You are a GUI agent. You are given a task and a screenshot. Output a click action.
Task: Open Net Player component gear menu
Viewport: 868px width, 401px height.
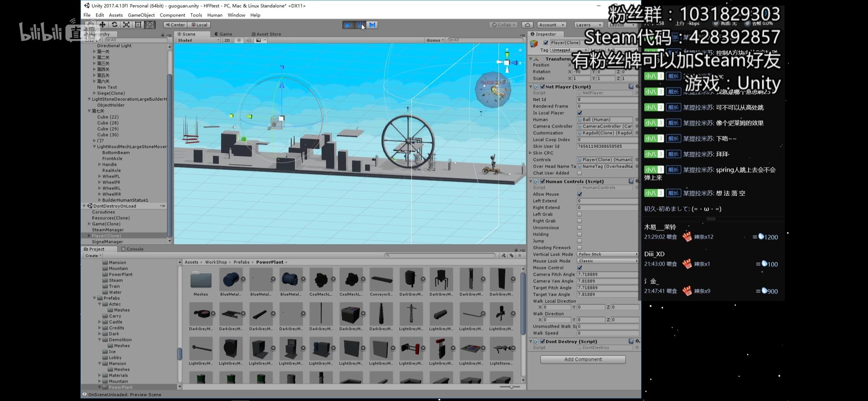[637, 87]
